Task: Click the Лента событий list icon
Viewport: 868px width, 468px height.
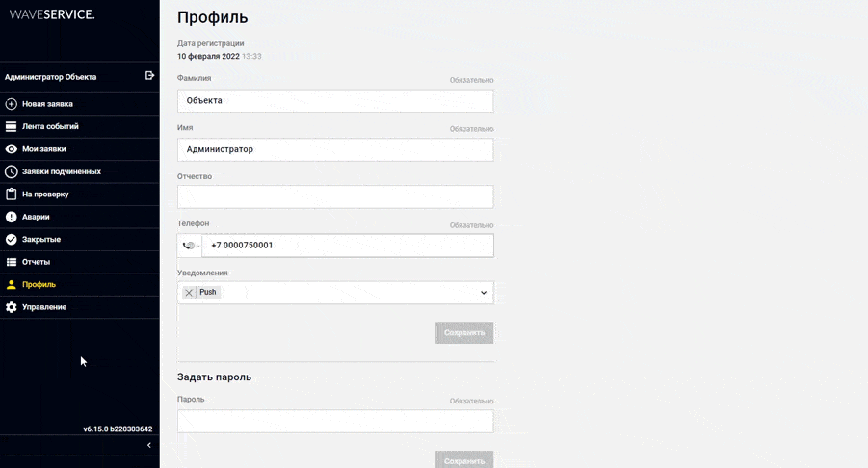Action: pos(12,126)
